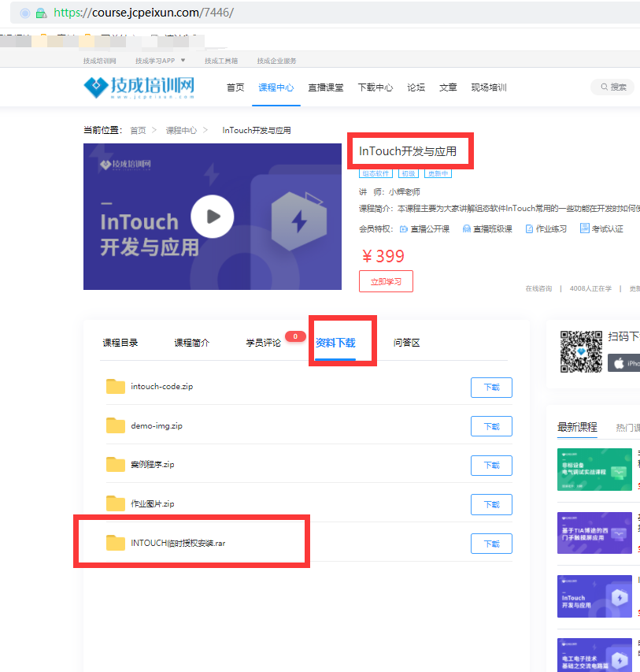640x672 pixels.
Task: Open the sidebar InTouch开发与应用 course thumbnail
Action: (594, 596)
